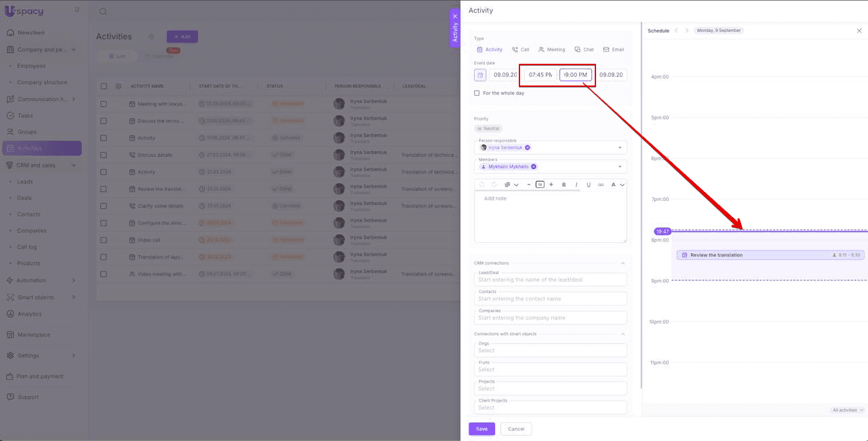
Task: Pick the Chat activity type
Action: click(584, 50)
